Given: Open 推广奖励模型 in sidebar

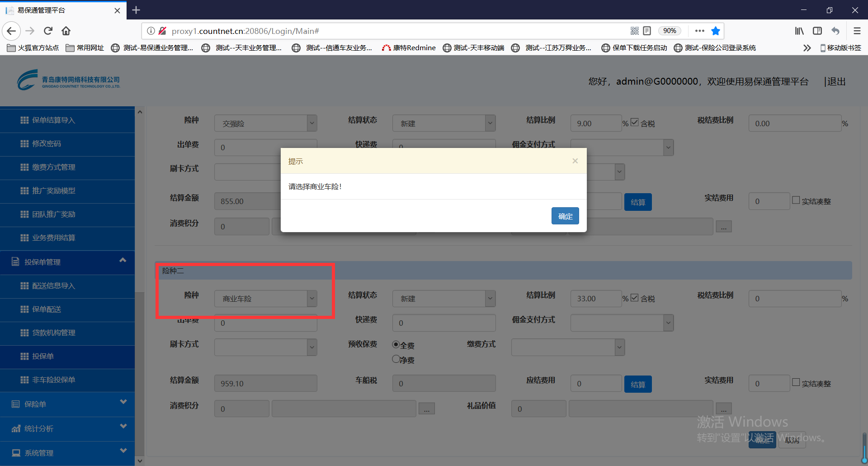Looking at the screenshot, I should (67, 191).
